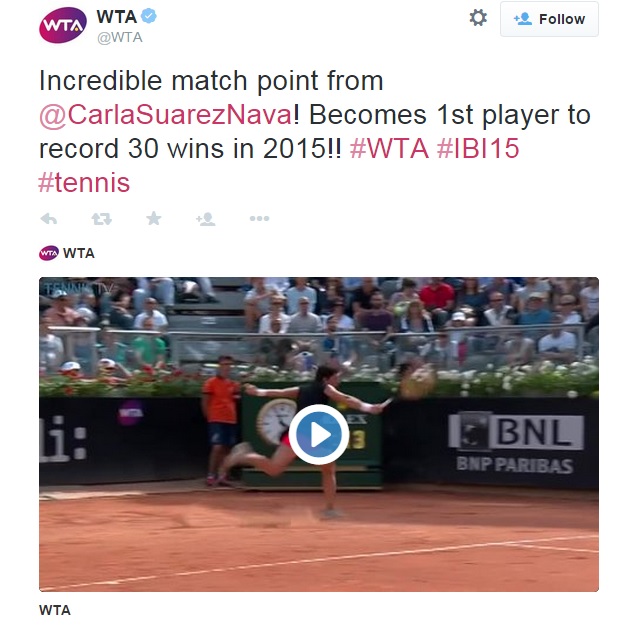Open the #tennis hashtag
Screen dimensions: 638x625
84,182
